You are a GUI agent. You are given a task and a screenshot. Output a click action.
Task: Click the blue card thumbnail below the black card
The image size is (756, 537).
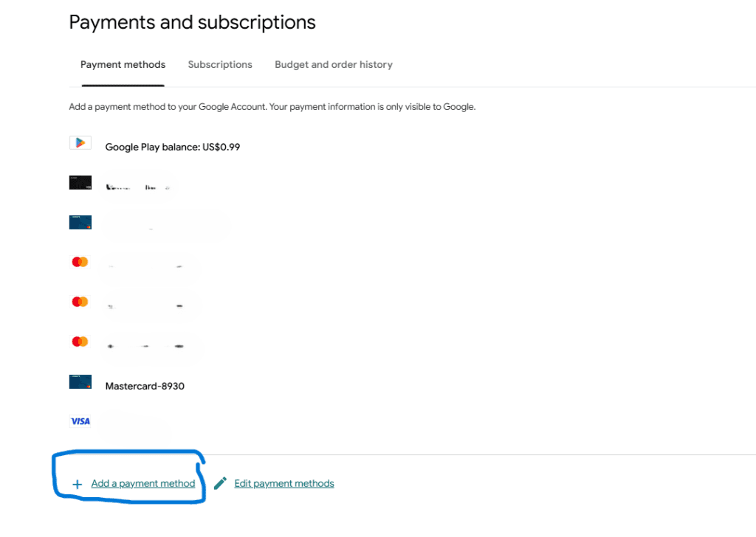[x=80, y=222]
